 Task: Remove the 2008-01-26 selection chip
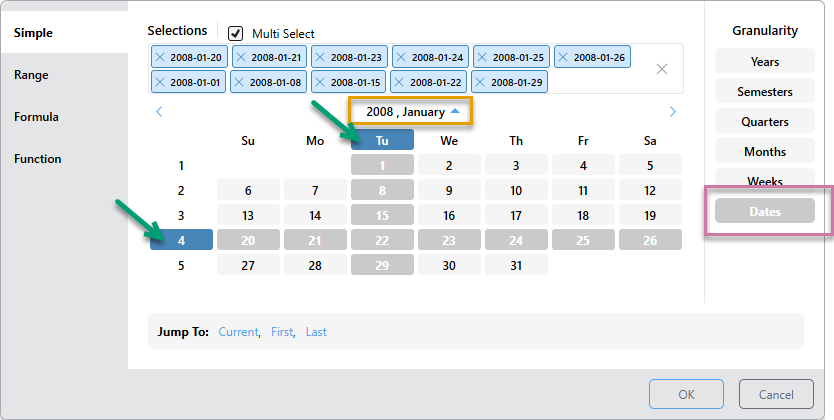click(563, 58)
